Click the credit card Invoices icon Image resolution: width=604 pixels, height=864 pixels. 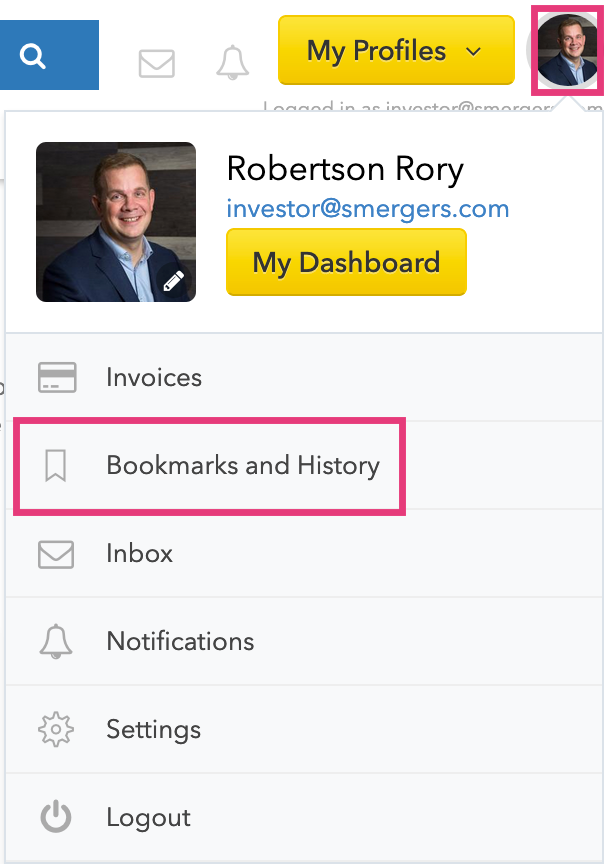click(57, 377)
